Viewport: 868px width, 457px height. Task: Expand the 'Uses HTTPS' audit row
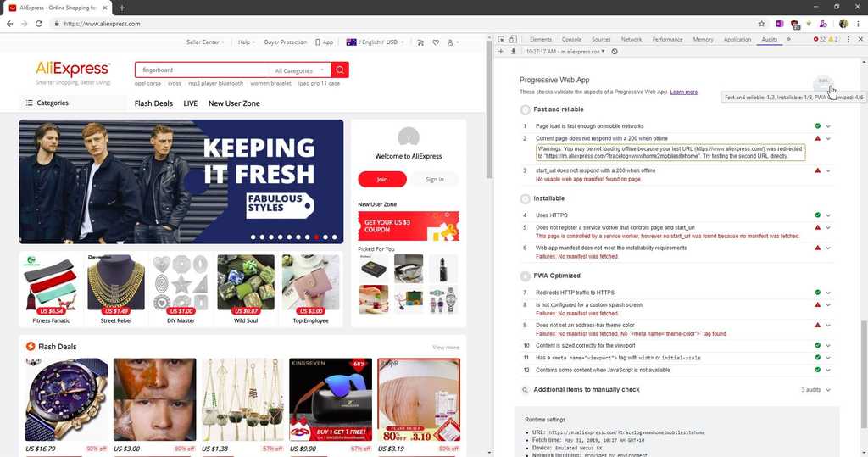click(828, 215)
